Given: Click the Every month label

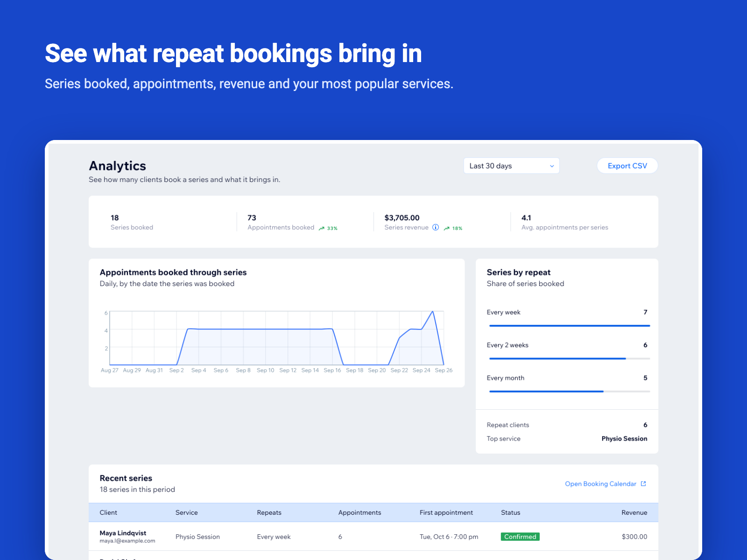Looking at the screenshot, I should (505, 378).
